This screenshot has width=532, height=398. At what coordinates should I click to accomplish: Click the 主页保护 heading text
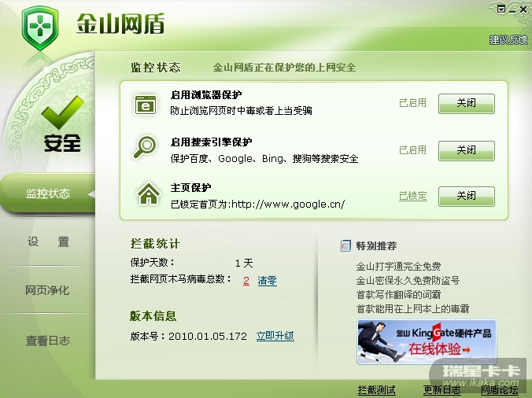(x=190, y=187)
